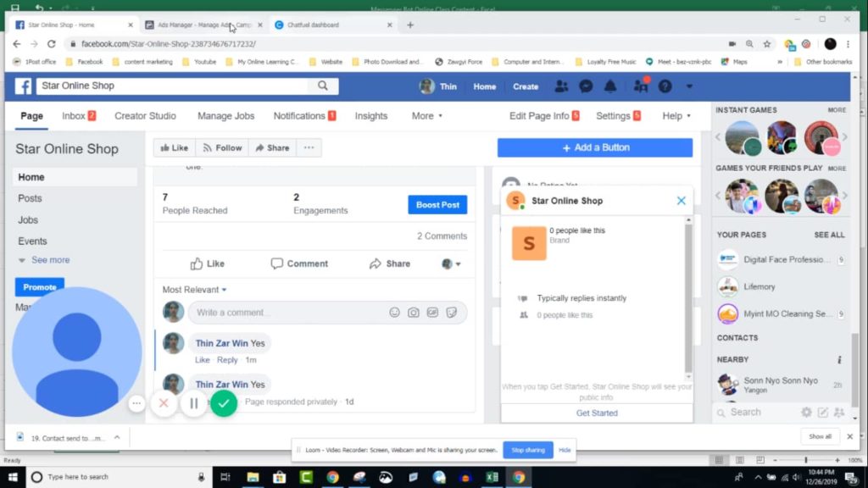Insert a GIF in the comment
Image resolution: width=868 pixels, height=488 pixels.
[x=432, y=313]
